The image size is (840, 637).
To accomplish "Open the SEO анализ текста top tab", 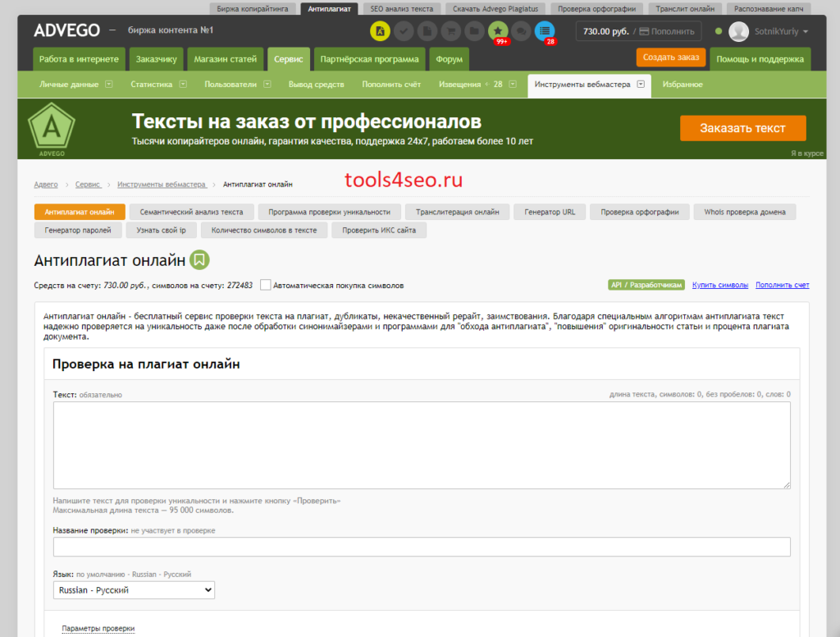I will pos(402,8).
